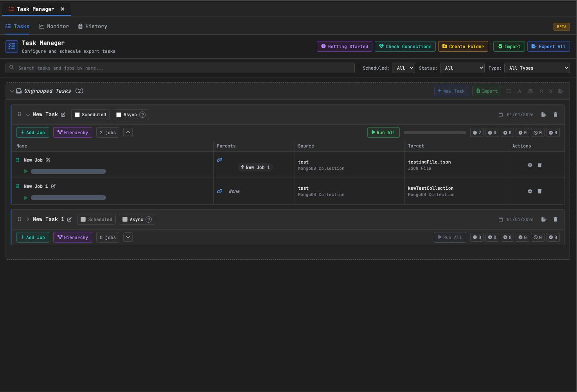Click the New Job progress bar
The width and height of the screenshot is (577, 392).
(x=68, y=171)
